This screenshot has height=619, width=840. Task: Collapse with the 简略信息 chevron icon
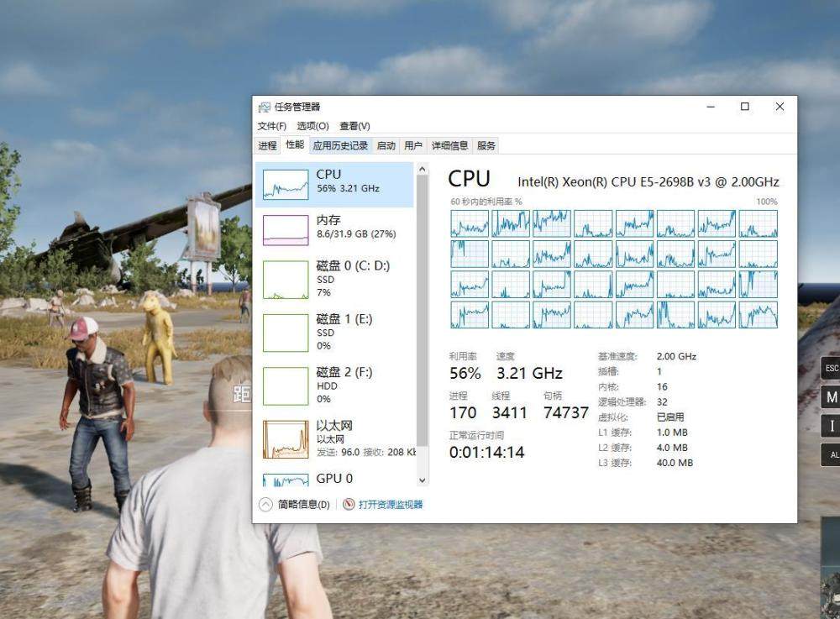[x=265, y=505]
